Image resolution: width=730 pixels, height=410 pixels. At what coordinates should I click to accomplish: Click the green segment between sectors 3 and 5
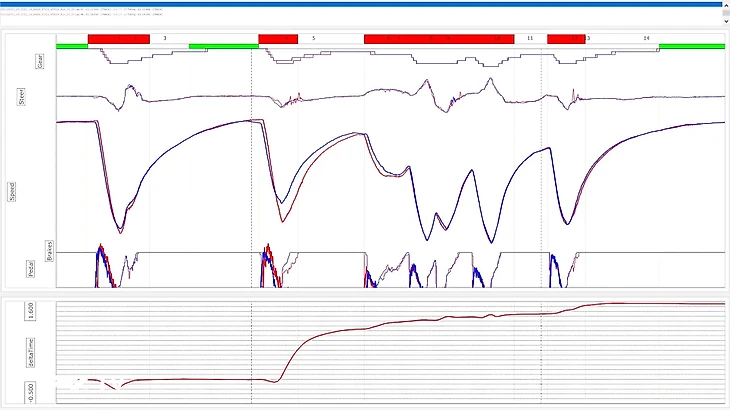click(x=223, y=46)
